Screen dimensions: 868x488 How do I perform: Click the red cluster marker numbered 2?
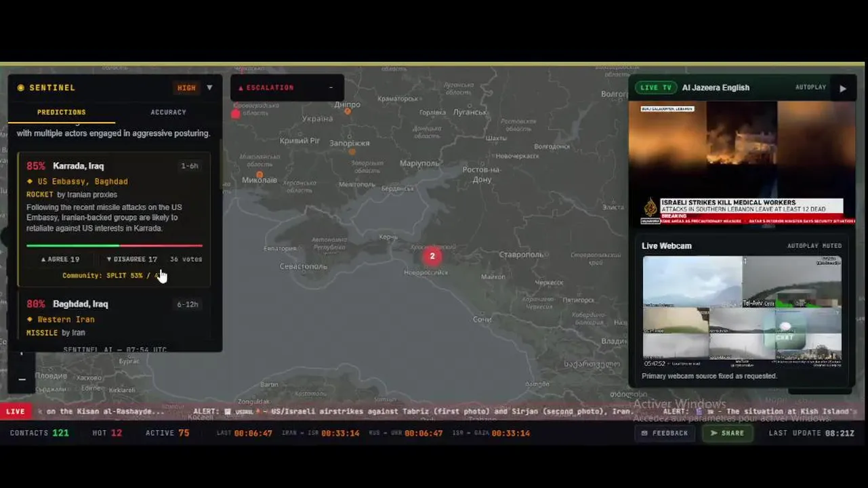432,256
